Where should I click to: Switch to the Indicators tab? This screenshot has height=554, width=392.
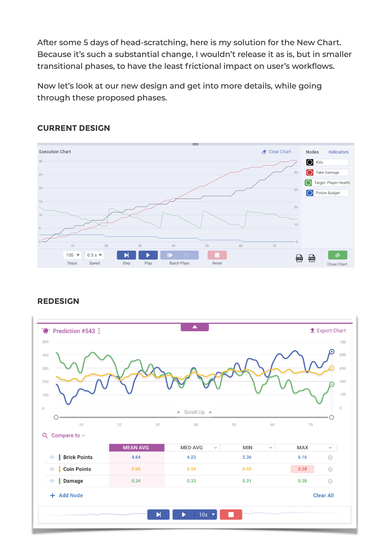[x=338, y=152]
